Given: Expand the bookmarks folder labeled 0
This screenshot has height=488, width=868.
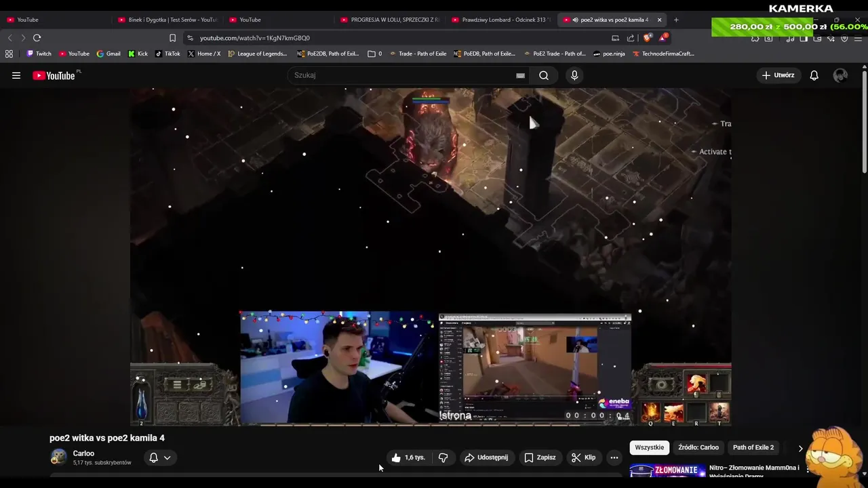Looking at the screenshot, I should [375, 54].
